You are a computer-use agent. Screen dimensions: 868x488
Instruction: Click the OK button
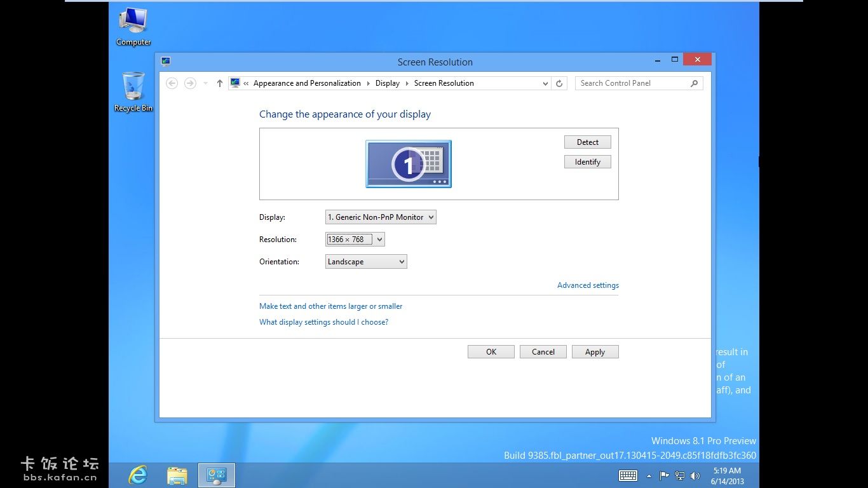coord(491,352)
